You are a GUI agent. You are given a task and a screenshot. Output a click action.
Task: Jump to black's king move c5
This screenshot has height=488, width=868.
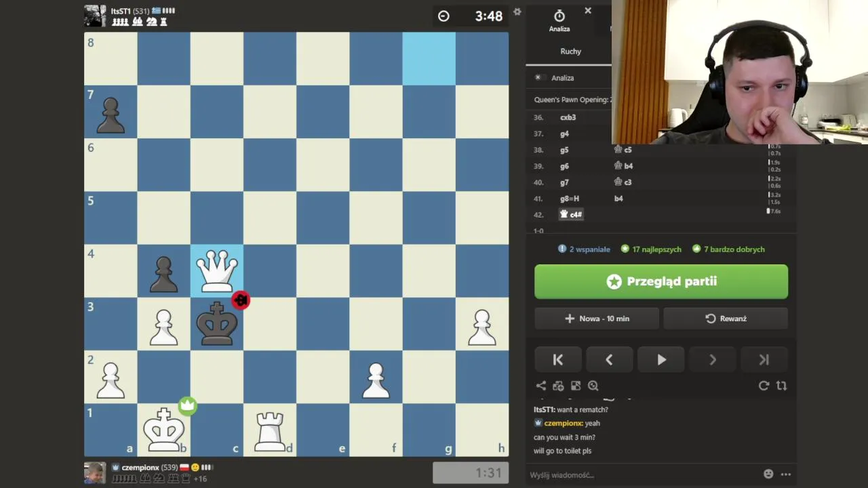click(x=623, y=150)
